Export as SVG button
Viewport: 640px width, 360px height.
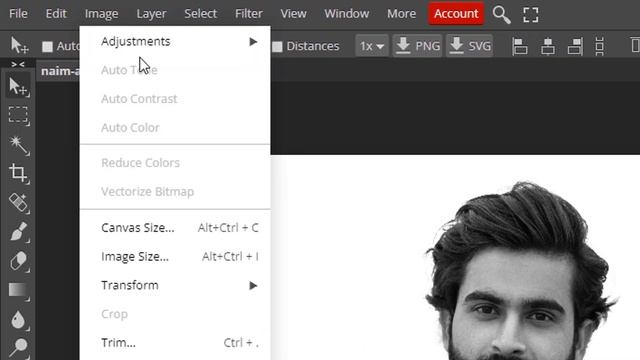469,46
